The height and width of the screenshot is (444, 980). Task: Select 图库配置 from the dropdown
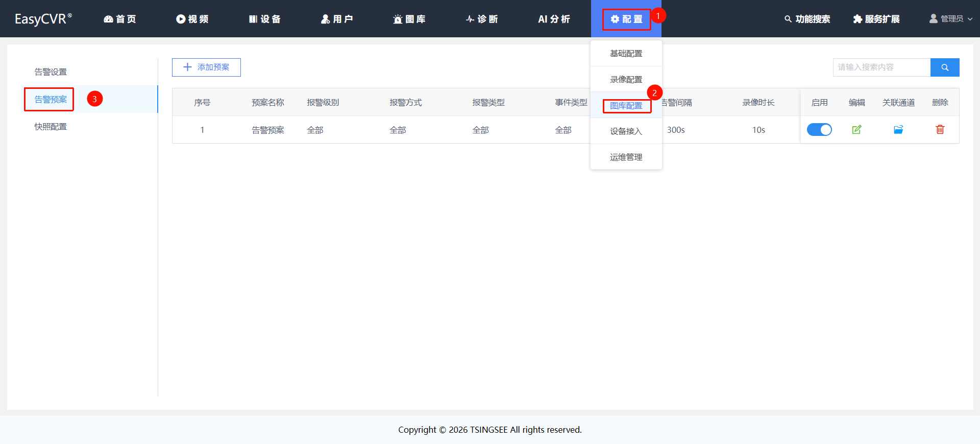(626, 106)
